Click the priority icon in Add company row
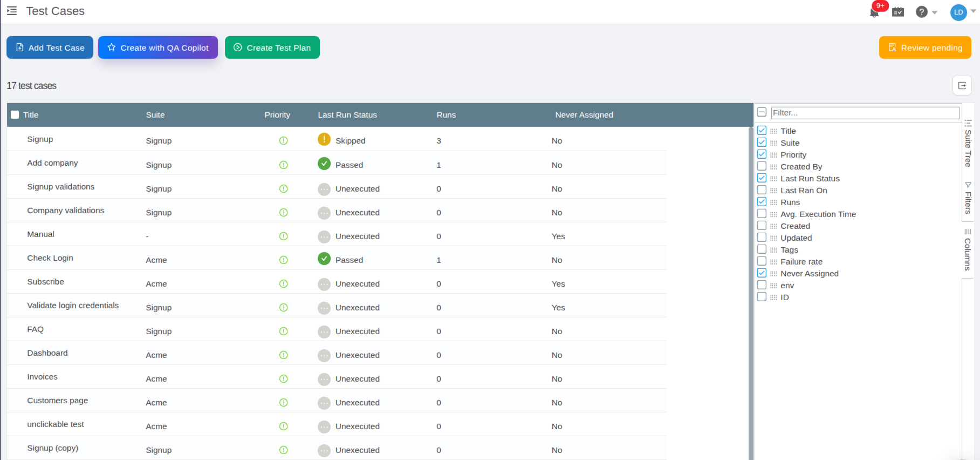This screenshot has width=980, height=460. click(284, 165)
